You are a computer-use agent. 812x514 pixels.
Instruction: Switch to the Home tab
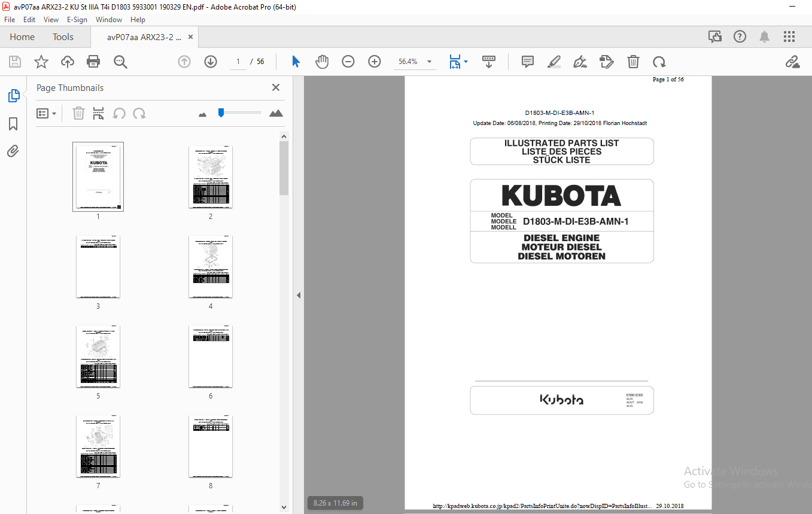22,37
